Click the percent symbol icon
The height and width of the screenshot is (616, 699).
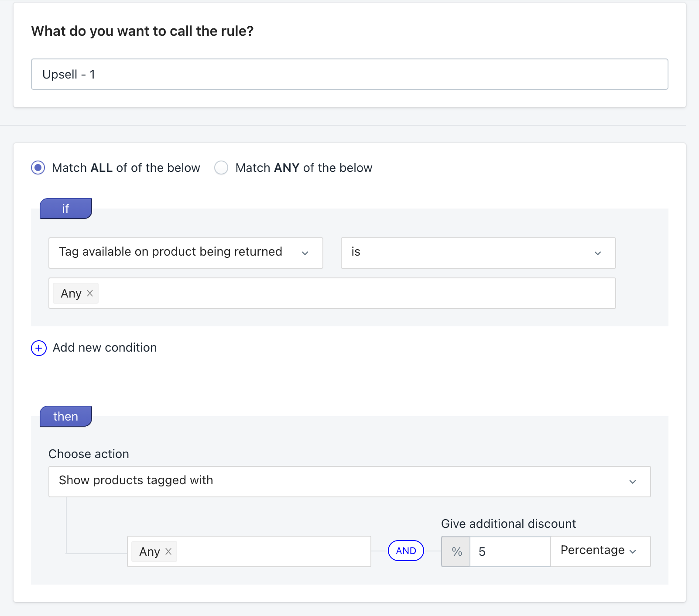[x=456, y=551]
